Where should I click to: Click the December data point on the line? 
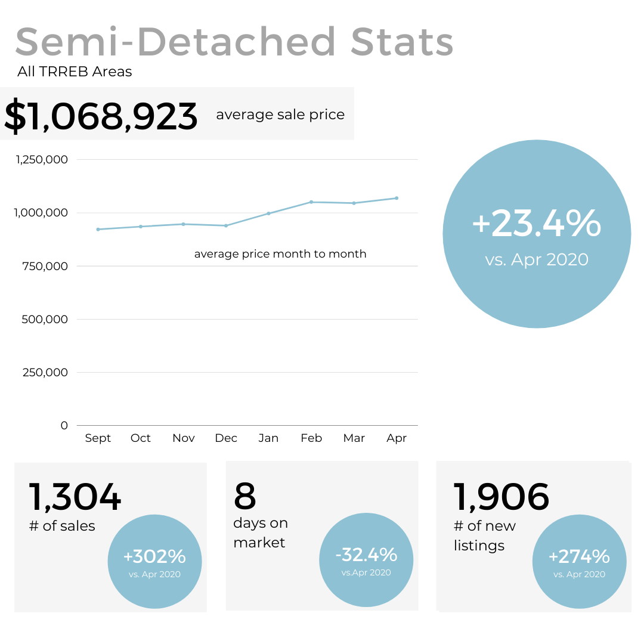226,225
